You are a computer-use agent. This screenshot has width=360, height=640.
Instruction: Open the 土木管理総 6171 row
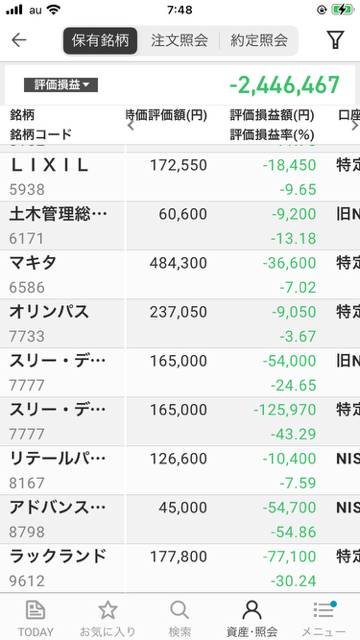[x=180, y=226]
